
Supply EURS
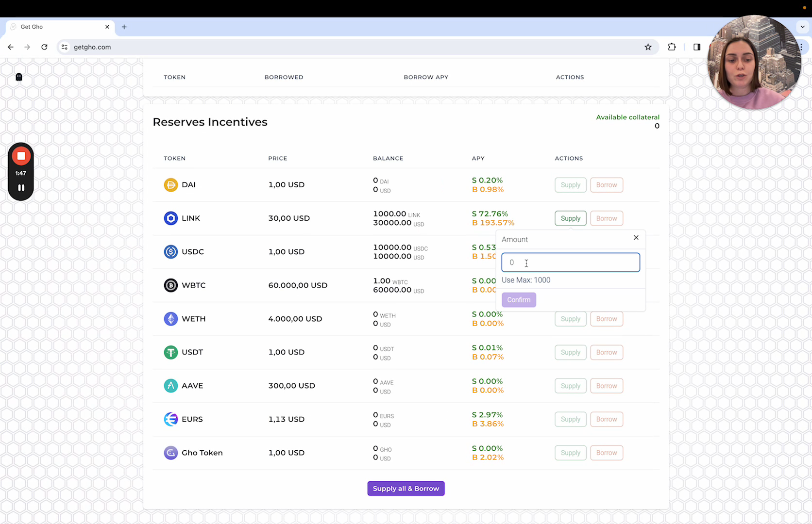coord(571,419)
